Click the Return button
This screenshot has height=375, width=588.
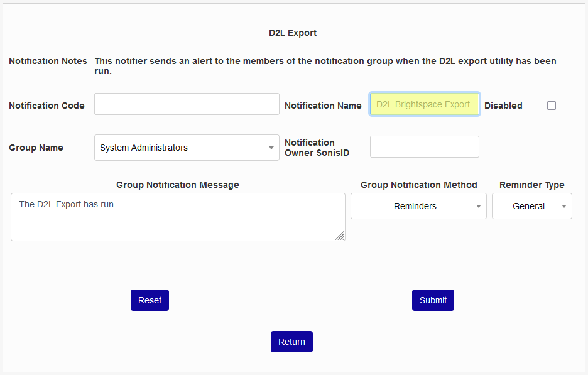point(291,342)
